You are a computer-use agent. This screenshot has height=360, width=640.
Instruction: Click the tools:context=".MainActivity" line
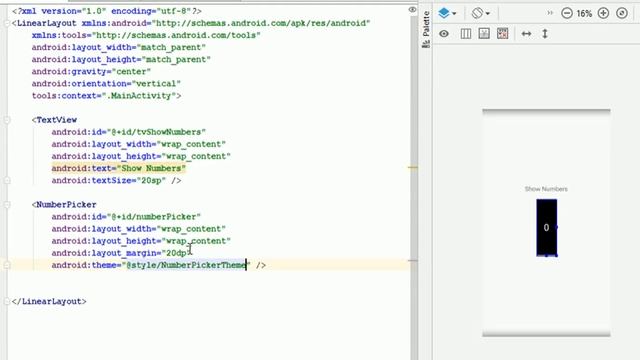tap(107, 96)
